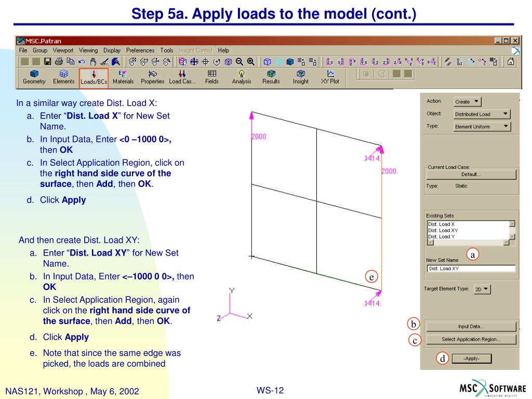
Task: Click the View Center crosshair icon
Action: click(205, 61)
